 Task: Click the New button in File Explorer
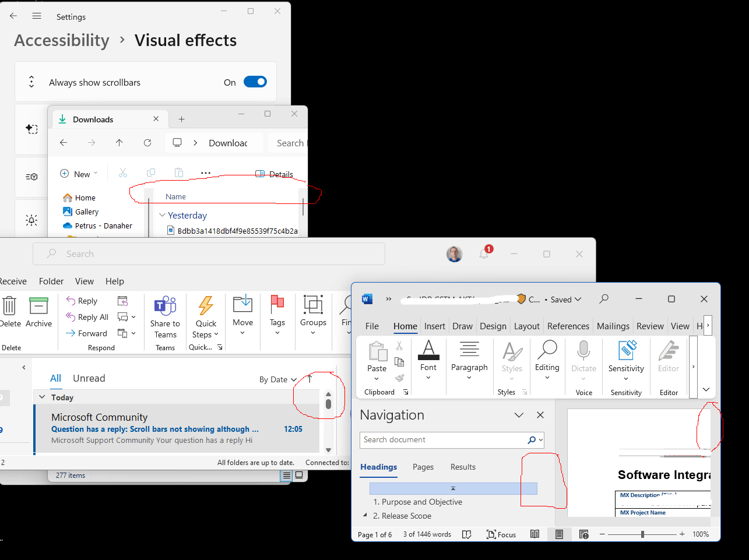point(78,173)
